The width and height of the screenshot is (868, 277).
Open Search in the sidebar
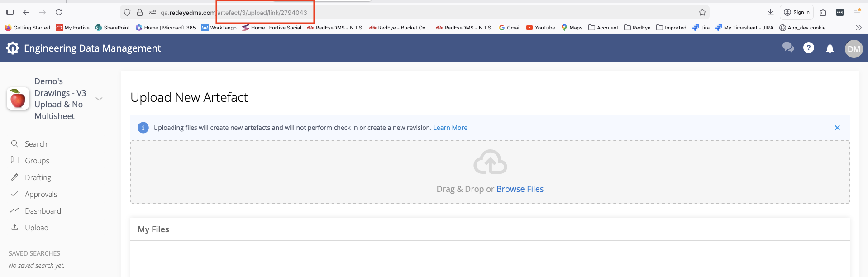(36, 144)
